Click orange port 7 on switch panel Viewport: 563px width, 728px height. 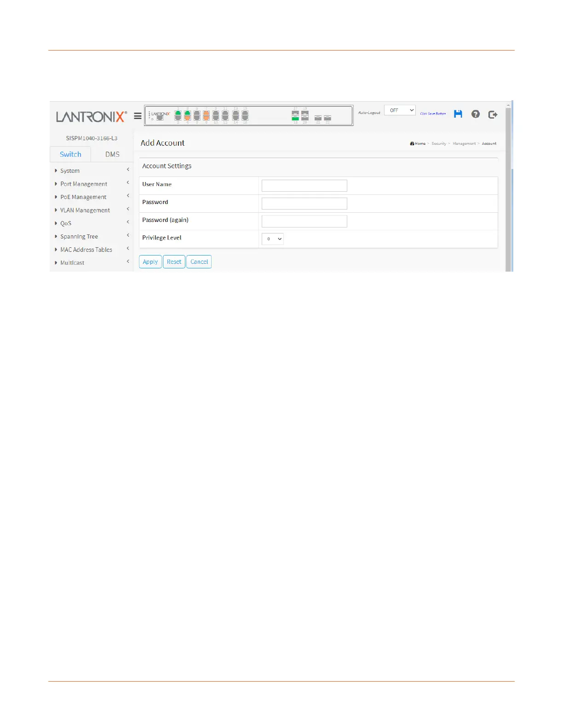206,113
